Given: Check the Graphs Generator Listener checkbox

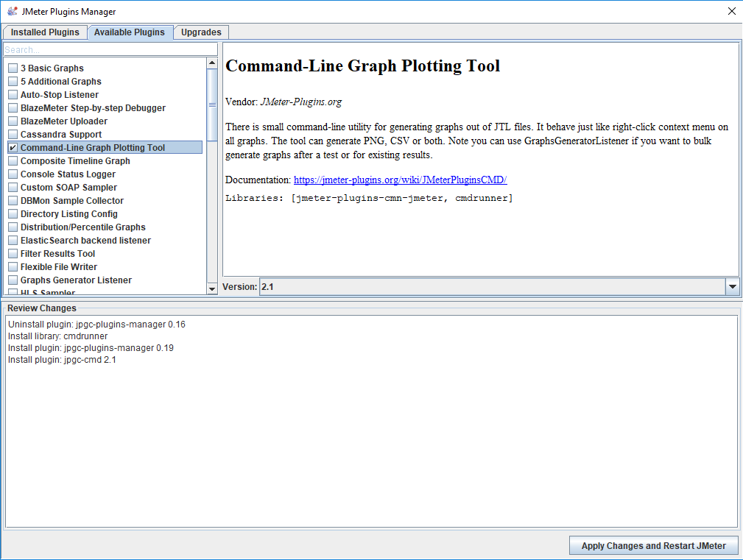Looking at the screenshot, I should click(13, 280).
